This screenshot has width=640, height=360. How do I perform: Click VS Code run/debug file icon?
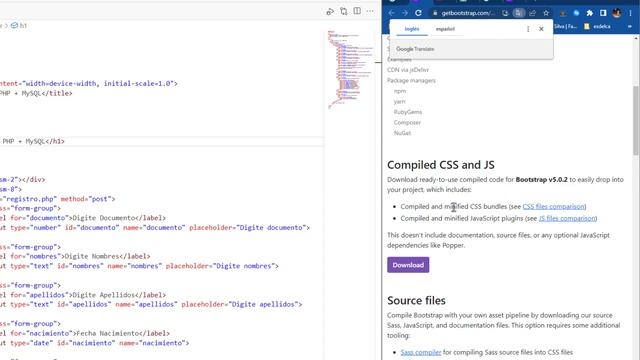pyautogui.click(x=330, y=12)
